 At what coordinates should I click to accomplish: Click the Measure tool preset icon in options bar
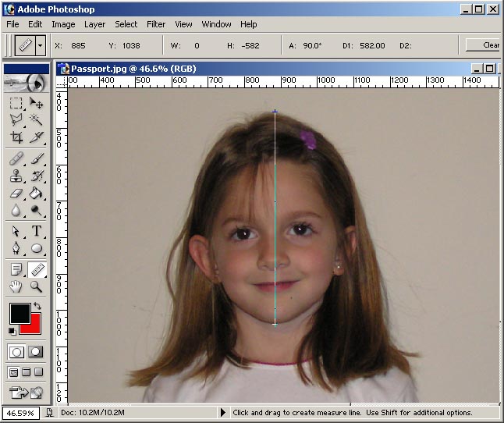[x=26, y=45]
